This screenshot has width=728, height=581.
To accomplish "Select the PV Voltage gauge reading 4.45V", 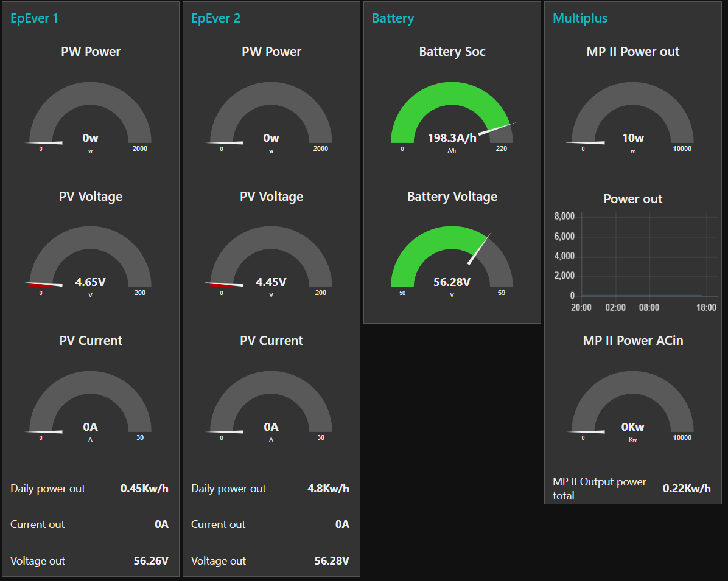I will point(271,260).
